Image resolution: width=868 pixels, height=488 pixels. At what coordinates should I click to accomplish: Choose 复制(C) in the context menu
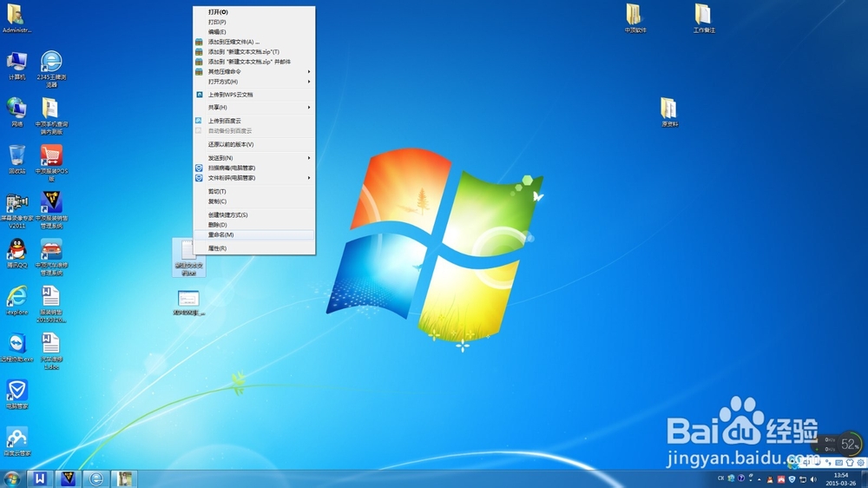click(x=254, y=201)
